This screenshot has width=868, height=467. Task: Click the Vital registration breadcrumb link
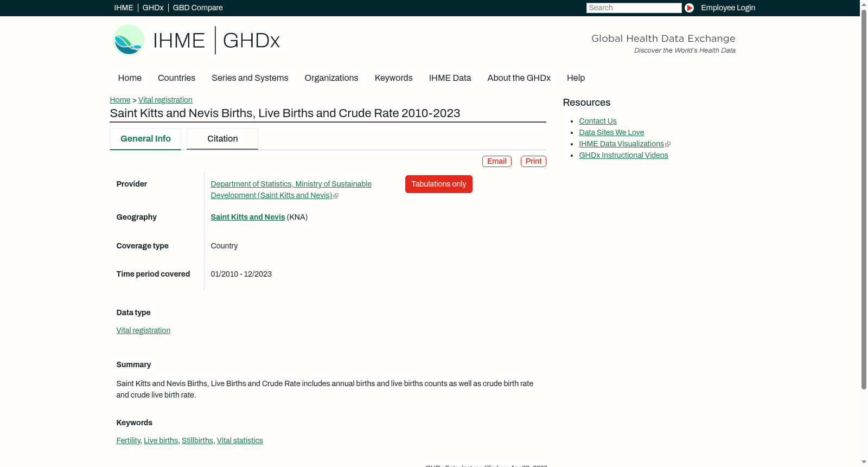pos(165,100)
